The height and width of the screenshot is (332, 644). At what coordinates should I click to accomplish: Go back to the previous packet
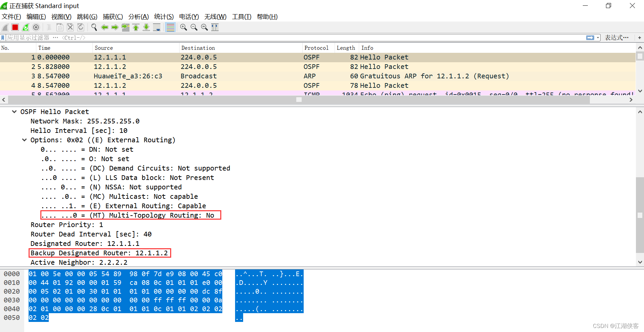point(105,28)
